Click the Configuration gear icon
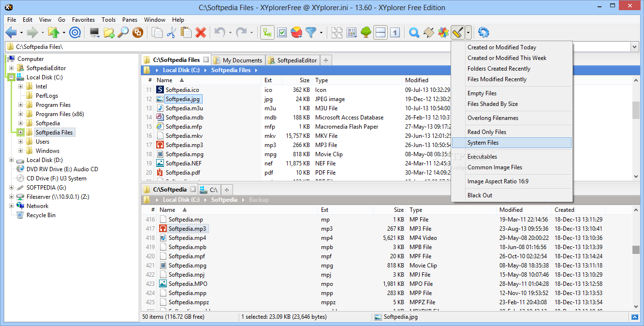Screen dimensions: 644x326 tap(483, 32)
